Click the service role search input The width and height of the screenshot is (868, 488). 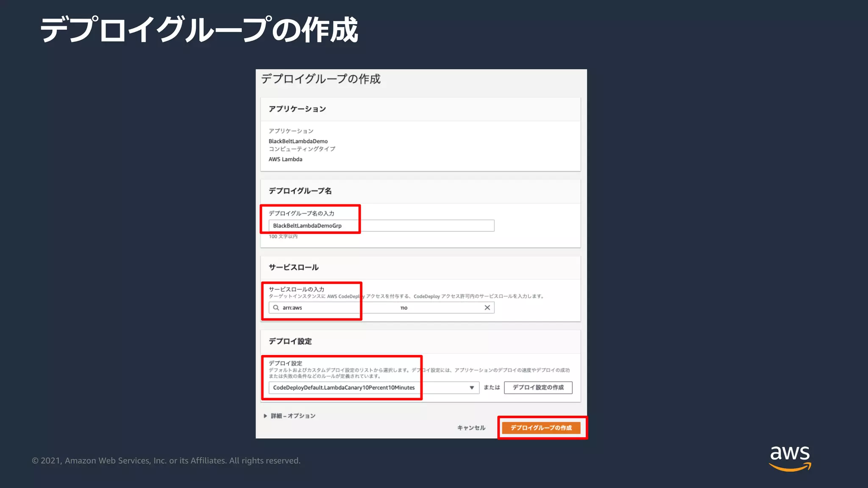[381, 308]
